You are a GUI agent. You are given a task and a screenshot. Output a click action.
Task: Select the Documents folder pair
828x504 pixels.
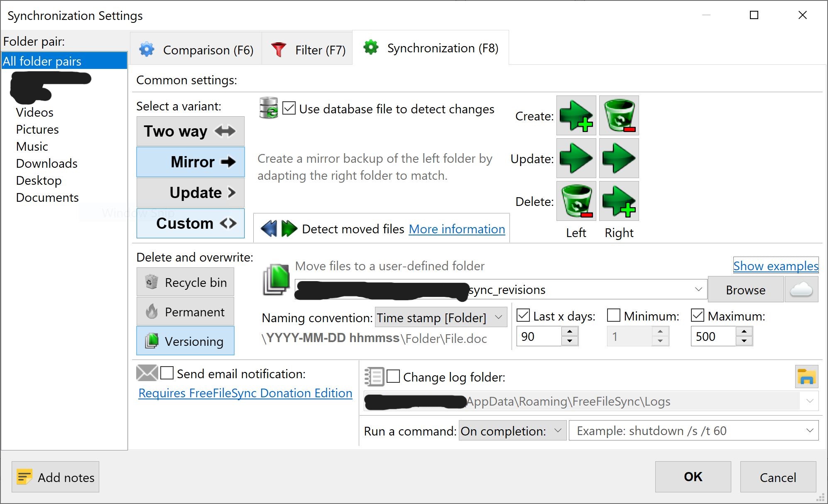[47, 197]
